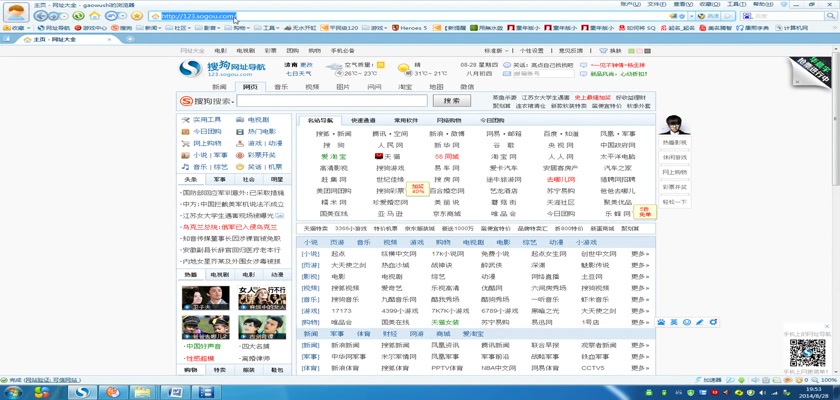
Task: Open the 人民网 link
Action: tap(390, 145)
